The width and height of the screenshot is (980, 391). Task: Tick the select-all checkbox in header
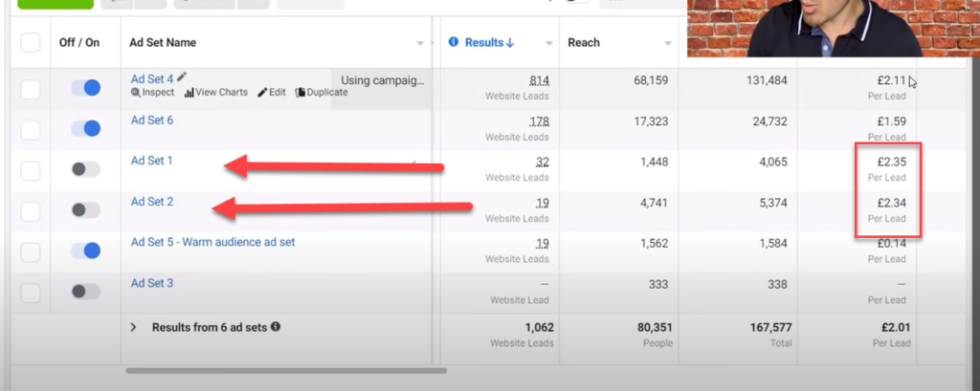click(x=31, y=42)
